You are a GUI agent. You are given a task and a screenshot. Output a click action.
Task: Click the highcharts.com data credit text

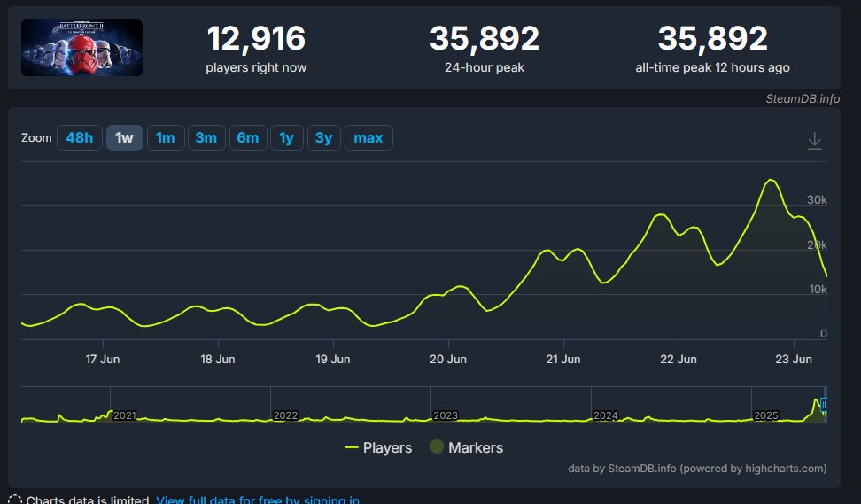pyautogui.click(x=697, y=469)
